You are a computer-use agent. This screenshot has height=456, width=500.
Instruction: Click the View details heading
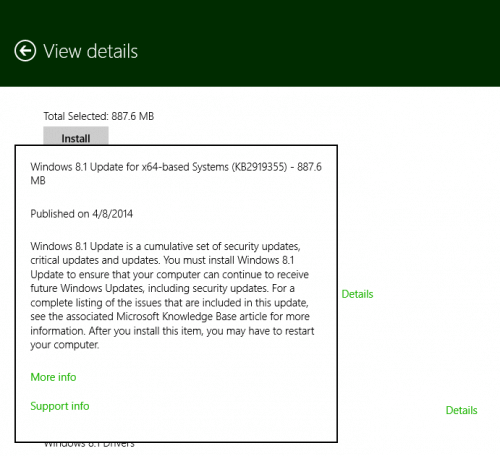point(90,51)
